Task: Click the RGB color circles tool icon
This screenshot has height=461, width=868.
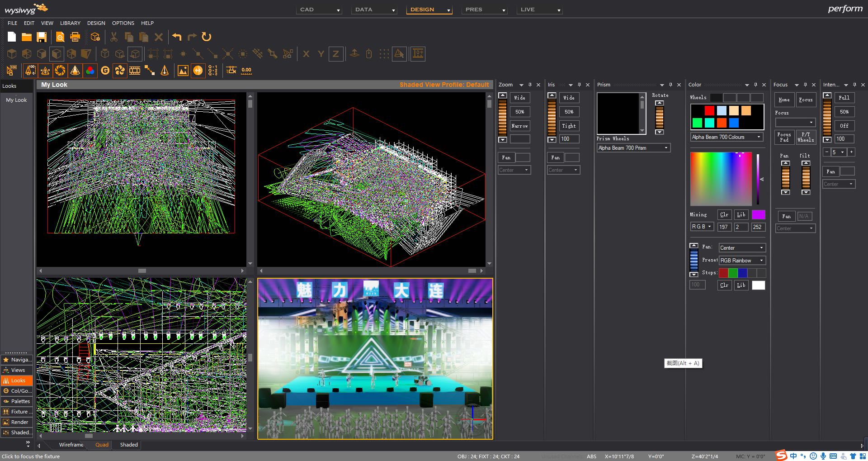Action: 90,71
